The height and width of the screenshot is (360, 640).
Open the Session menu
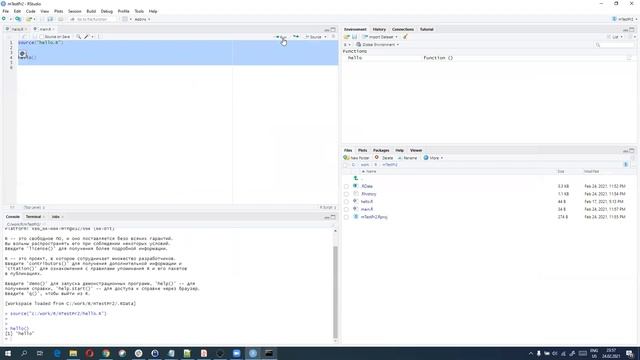[x=75, y=11]
